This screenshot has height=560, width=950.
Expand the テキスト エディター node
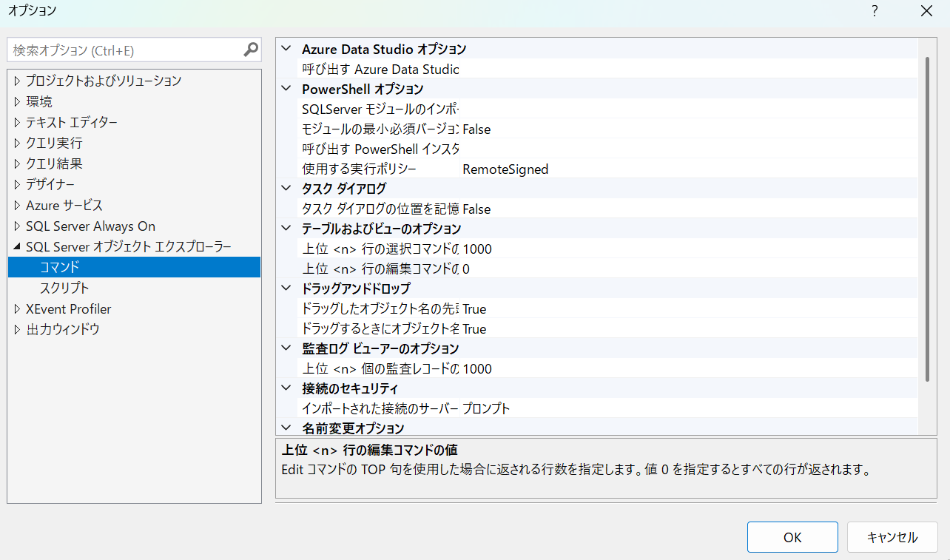tap(18, 122)
